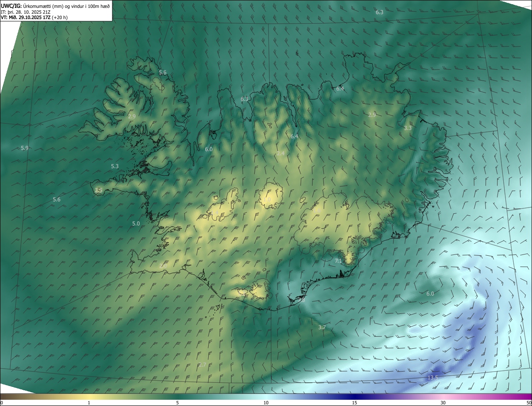Click the 2.0 value on Reykjanes peninsula
Screen dimensions: 532x406
tap(163, 265)
